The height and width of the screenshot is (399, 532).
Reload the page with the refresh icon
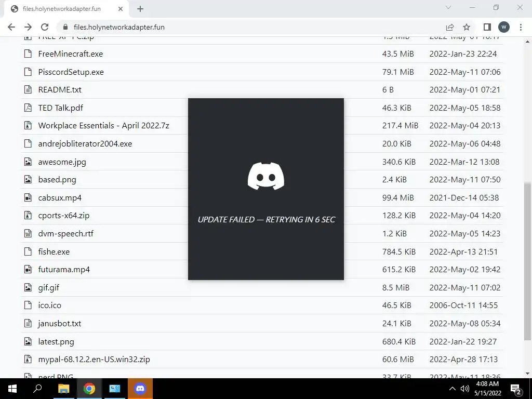point(45,27)
